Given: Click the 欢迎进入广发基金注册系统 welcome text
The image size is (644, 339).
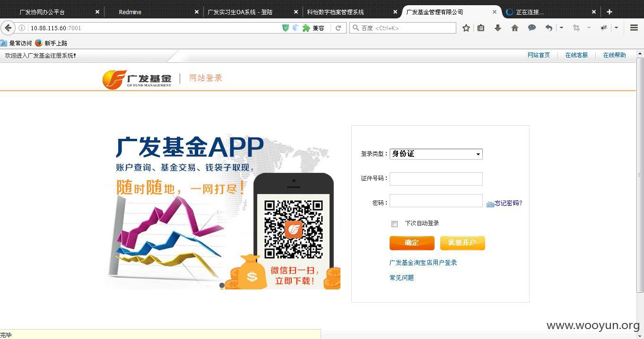Looking at the screenshot, I should pos(41,55).
